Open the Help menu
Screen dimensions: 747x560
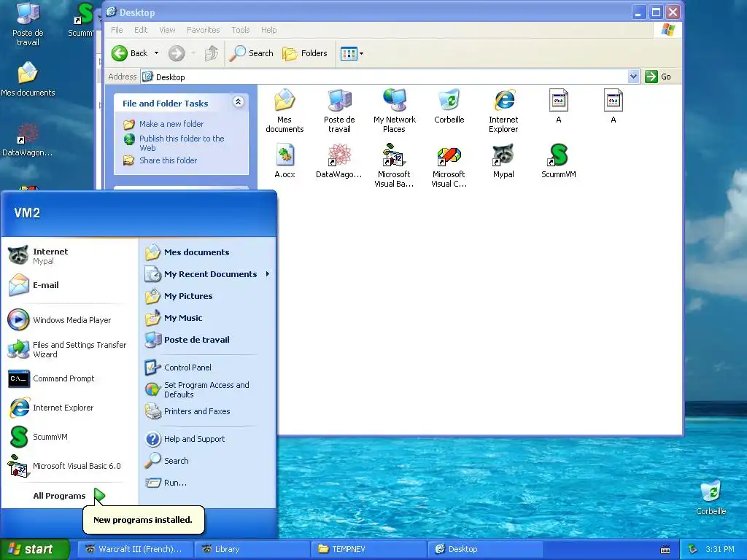pos(268,30)
